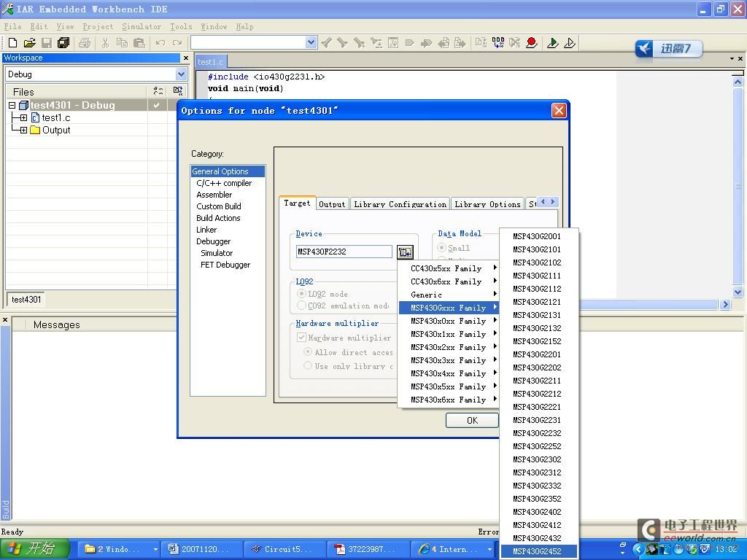The height and width of the screenshot is (560, 747).
Task: Collapse the test4301 - Debug project node
Action: pyautogui.click(x=12, y=105)
